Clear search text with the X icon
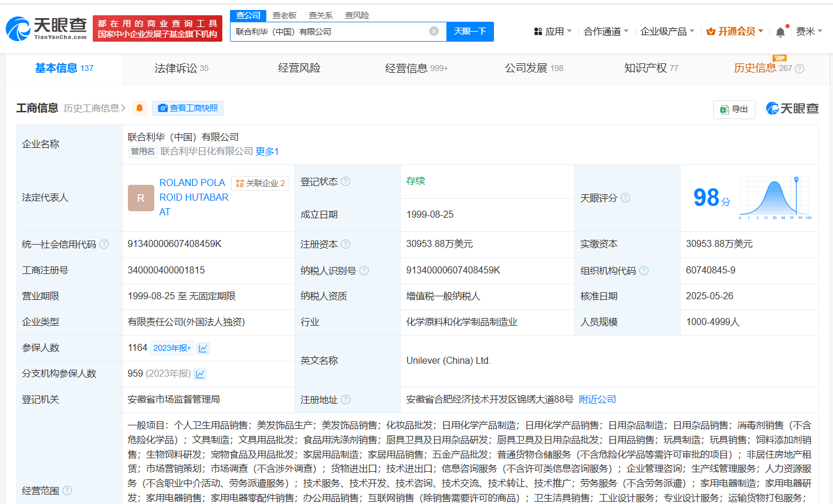This screenshot has height=504, width=833. point(434,31)
